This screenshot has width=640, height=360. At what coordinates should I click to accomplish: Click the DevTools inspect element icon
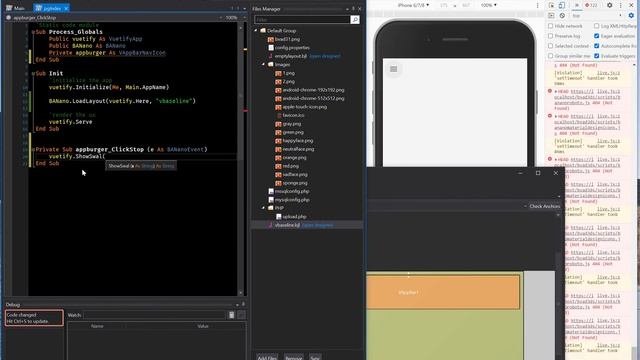pyautogui.click(x=551, y=5)
